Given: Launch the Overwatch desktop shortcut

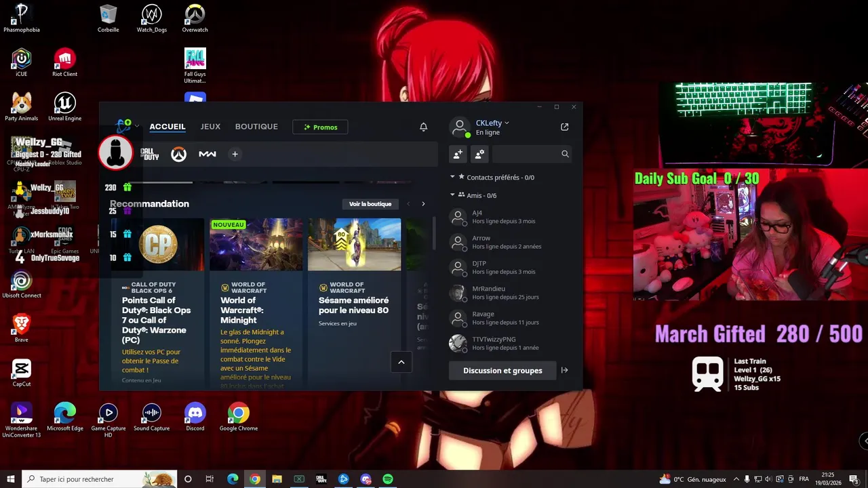Looking at the screenshot, I should 195,18.
